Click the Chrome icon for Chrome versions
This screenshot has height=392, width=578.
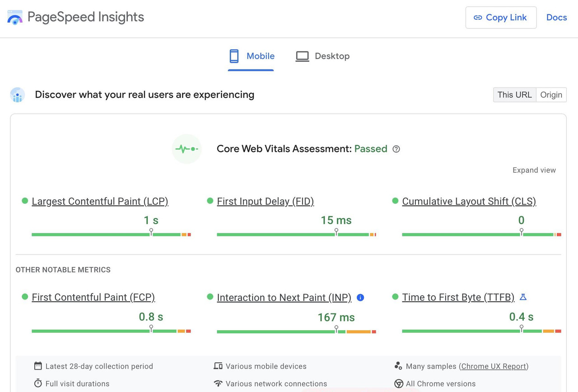coord(399,383)
